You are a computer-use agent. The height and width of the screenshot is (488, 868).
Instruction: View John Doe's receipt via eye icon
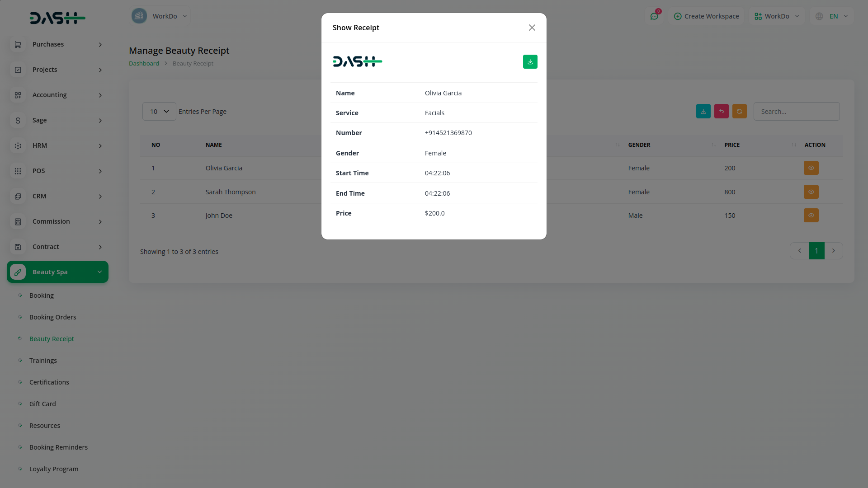tap(811, 216)
